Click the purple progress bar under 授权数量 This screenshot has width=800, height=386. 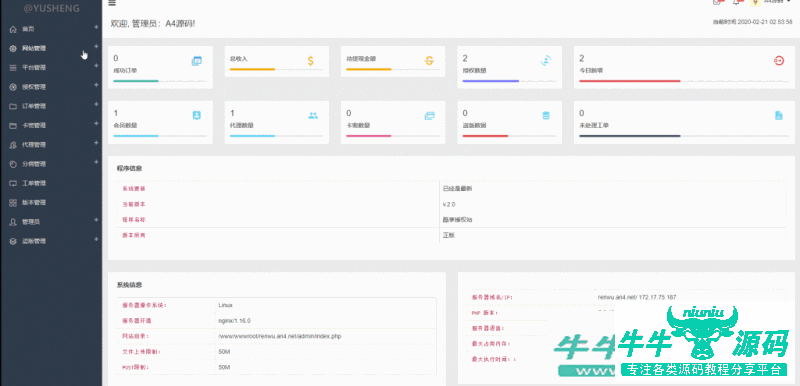pos(491,81)
